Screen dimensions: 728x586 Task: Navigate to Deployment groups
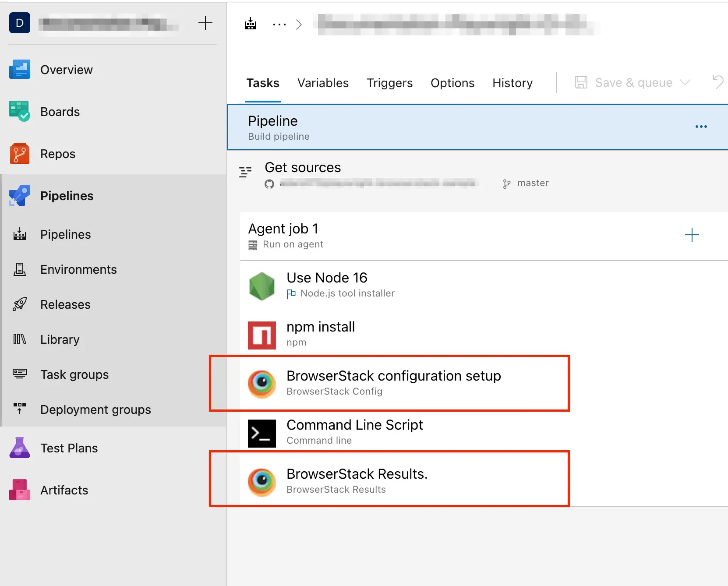[x=95, y=409]
